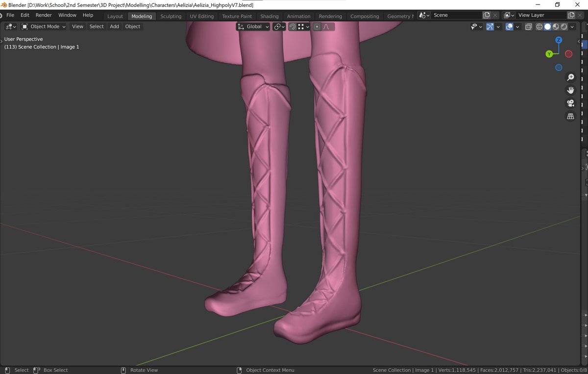The height and width of the screenshot is (374, 588).
Task: Toggle X-Ray mode
Action: 528,26
